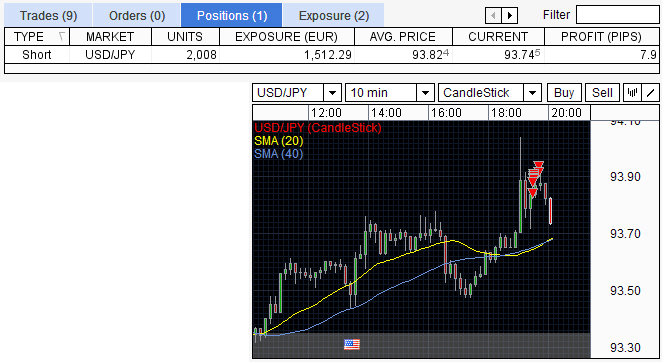The height and width of the screenshot is (362, 662).
Task: Click the 1,512.29 exposure cell
Action: (x=287, y=54)
